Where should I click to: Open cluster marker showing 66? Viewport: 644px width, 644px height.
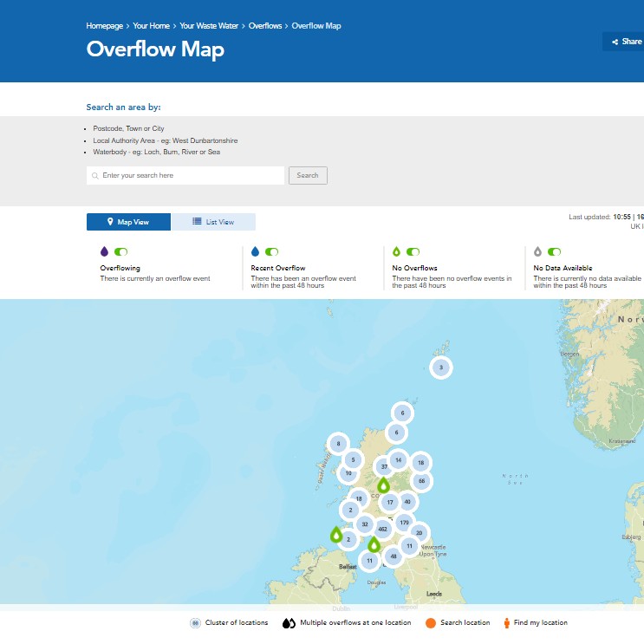pos(421,481)
